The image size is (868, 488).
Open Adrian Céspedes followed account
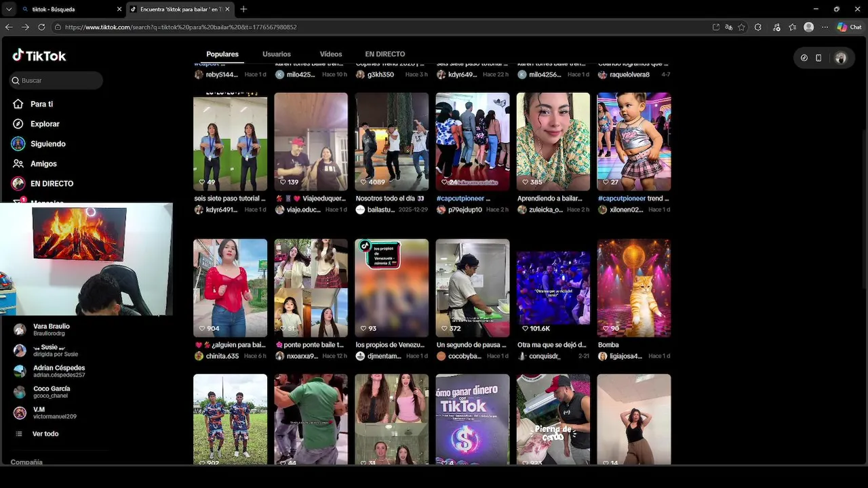tap(51, 371)
